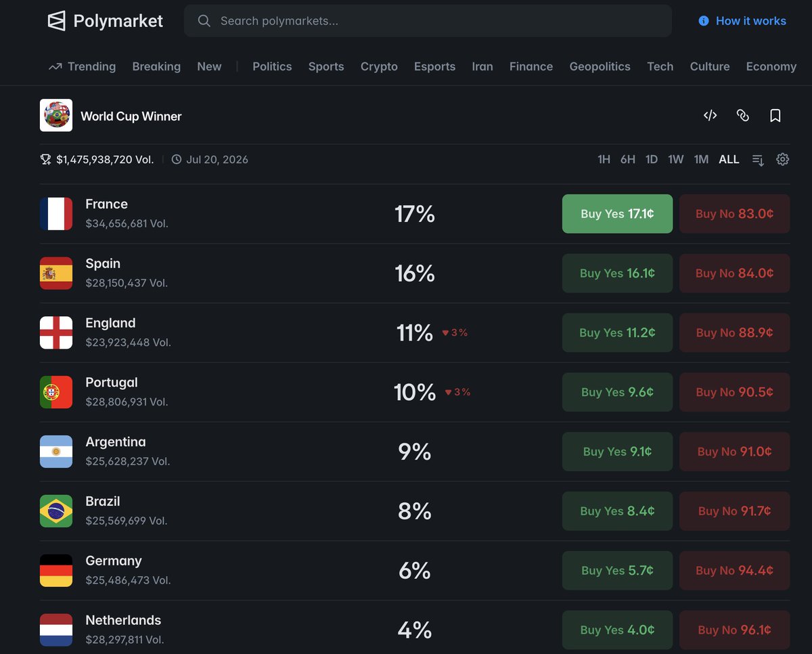Image resolution: width=812 pixels, height=654 pixels.
Task: Go to the New category
Action: (209, 66)
